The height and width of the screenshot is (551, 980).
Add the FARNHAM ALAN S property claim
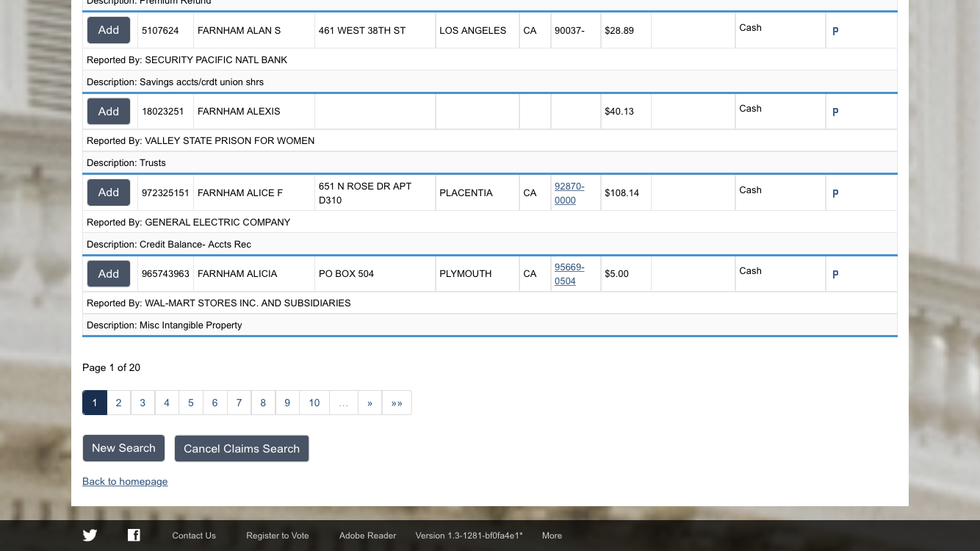click(x=109, y=30)
